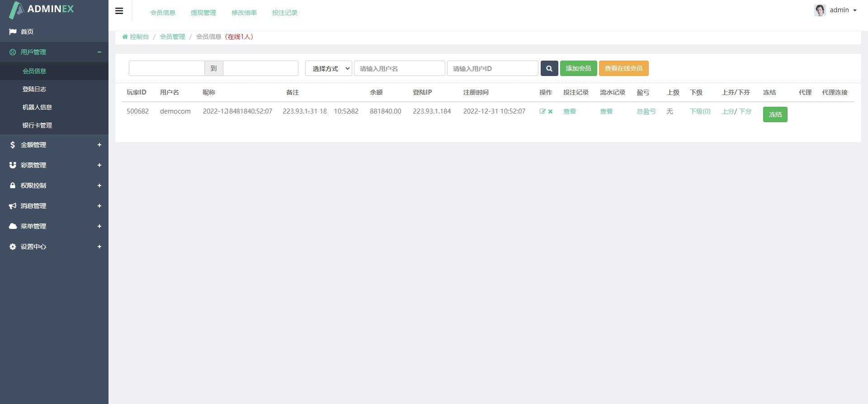Click the edit pencil icon for democom

tap(542, 111)
